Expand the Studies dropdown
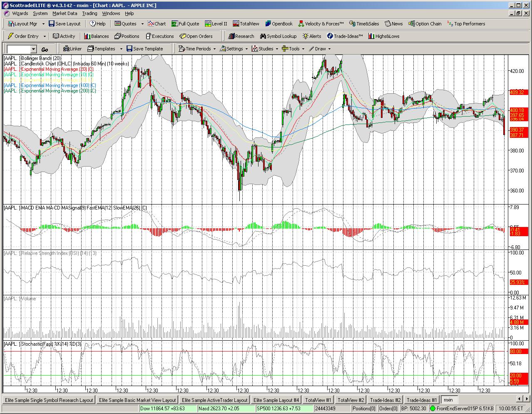The height and width of the screenshot is (414, 532). click(277, 49)
